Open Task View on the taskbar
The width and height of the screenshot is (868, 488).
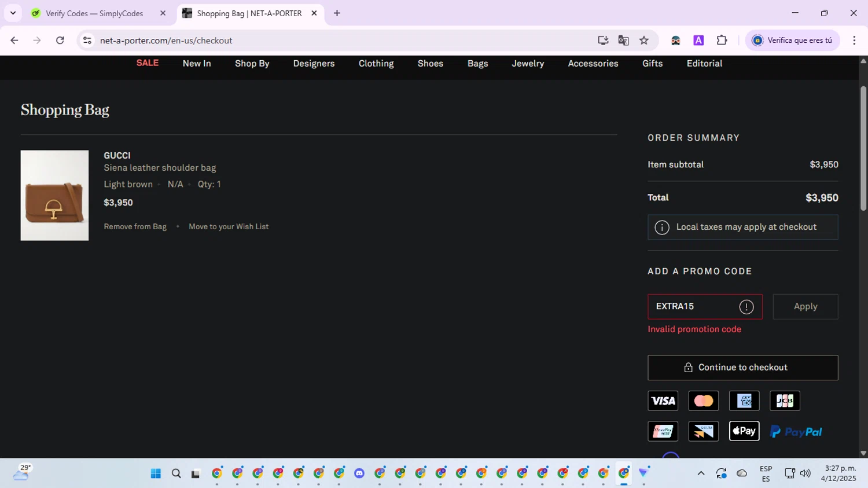196,474
